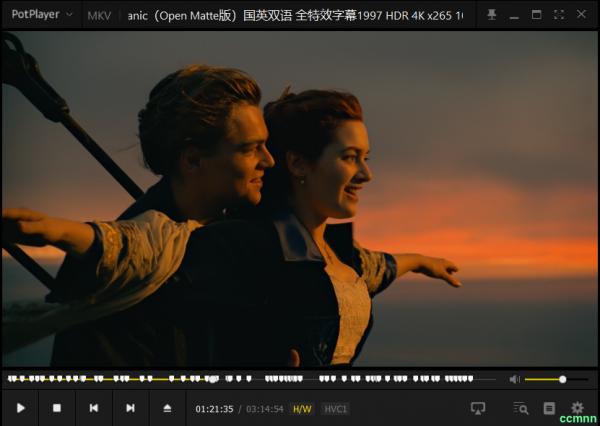Click the seek bar position handle
Image resolution: width=600 pixels, height=426 pixels.
click(212, 379)
